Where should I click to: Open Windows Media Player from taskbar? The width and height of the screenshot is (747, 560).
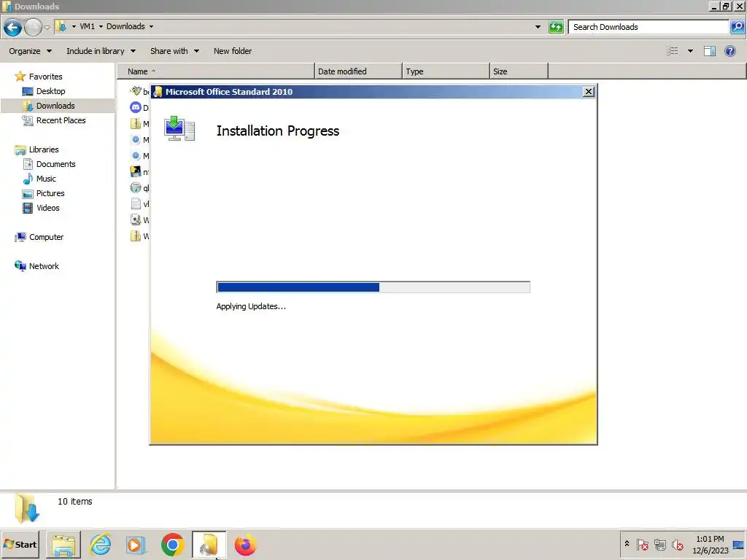click(x=136, y=545)
